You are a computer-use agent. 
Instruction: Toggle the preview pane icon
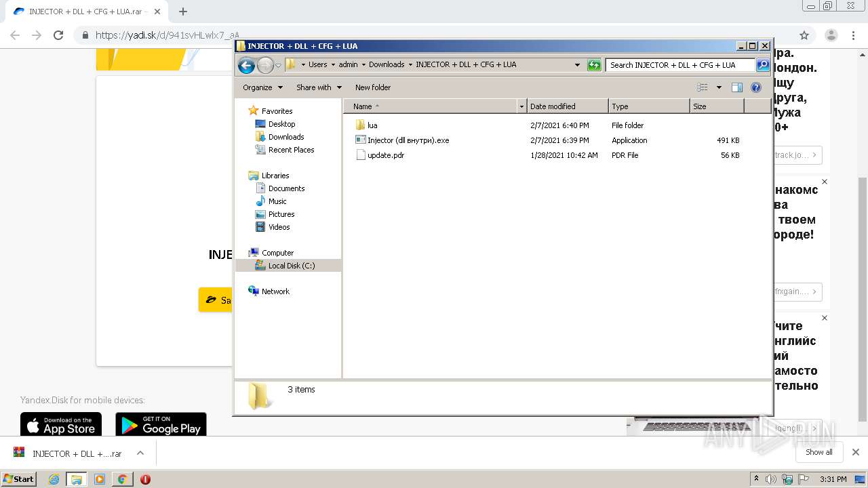737,87
